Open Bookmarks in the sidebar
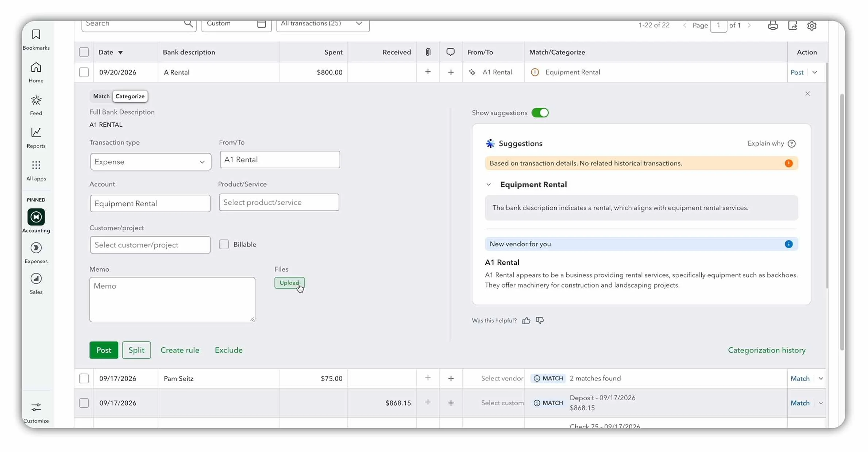This screenshot has width=868, height=452. (x=36, y=39)
